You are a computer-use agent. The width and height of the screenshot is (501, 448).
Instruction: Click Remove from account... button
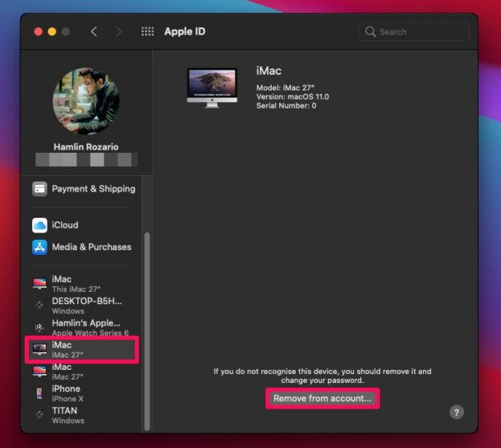tap(323, 399)
